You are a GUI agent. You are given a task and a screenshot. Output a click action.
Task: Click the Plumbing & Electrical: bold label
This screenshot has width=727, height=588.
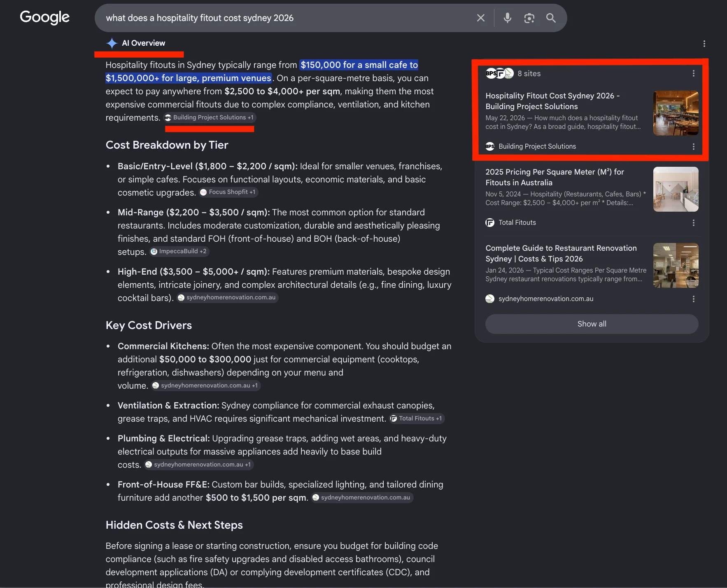pyautogui.click(x=164, y=439)
